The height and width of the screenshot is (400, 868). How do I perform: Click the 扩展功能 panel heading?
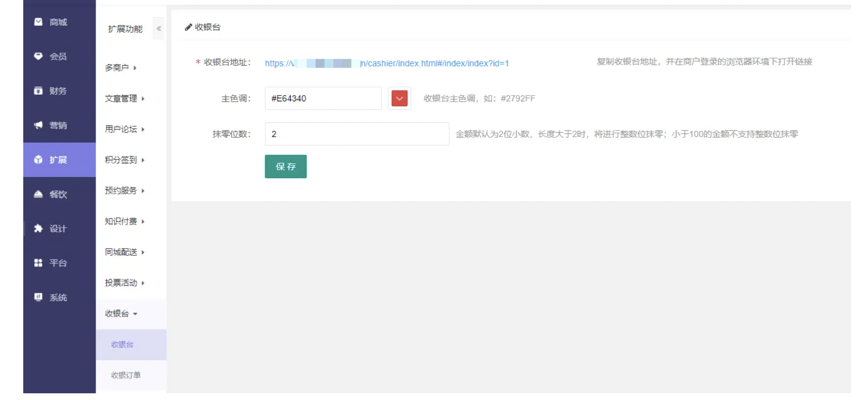tap(125, 29)
